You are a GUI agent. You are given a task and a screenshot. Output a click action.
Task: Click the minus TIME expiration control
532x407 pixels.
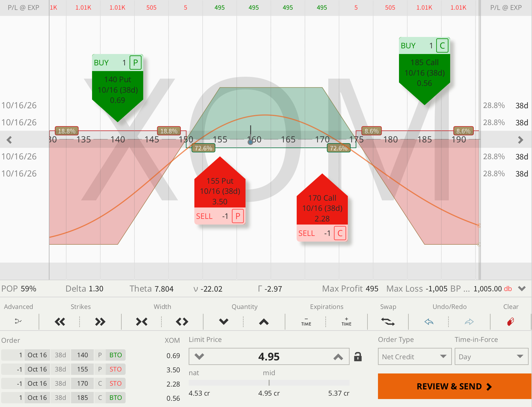[x=306, y=322]
